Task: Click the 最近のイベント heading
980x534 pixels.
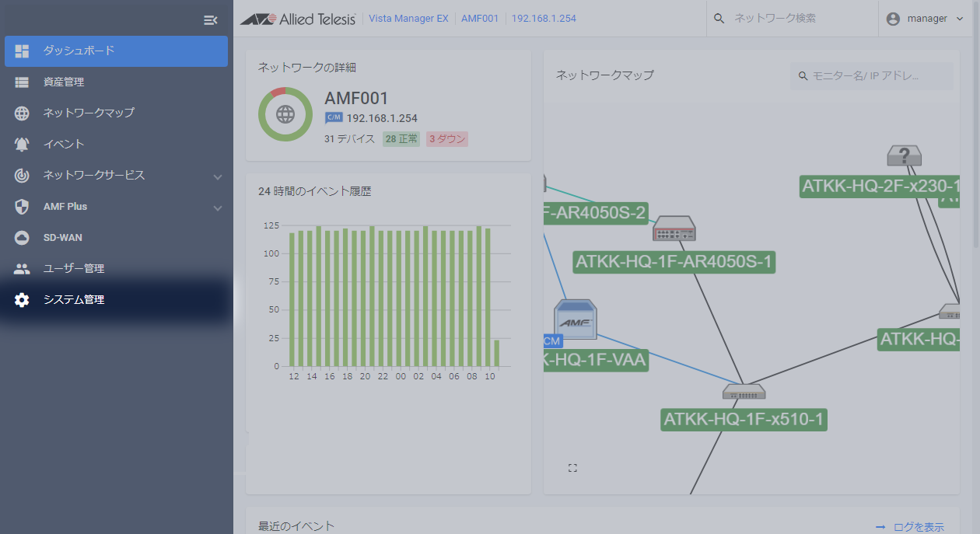Action: pos(296,526)
